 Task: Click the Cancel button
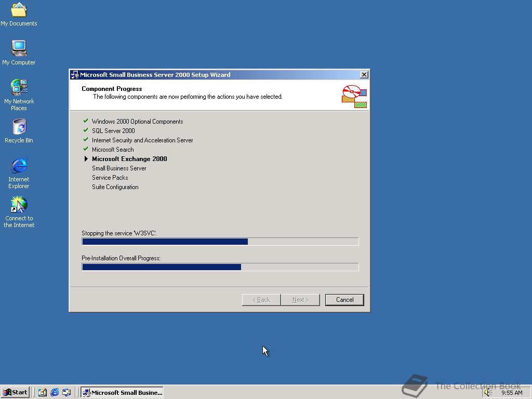[344, 300]
